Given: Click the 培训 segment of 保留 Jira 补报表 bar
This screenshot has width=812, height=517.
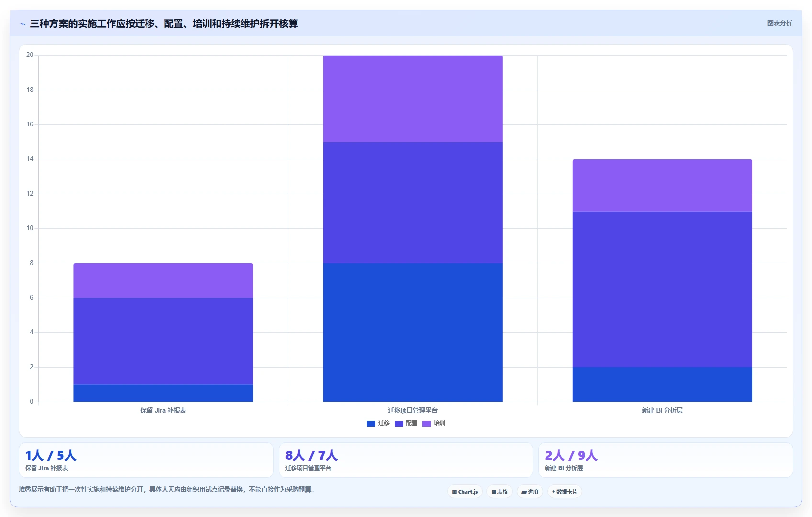Looking at the screenshot, I should pyautogui.click(x=163, y=281).
